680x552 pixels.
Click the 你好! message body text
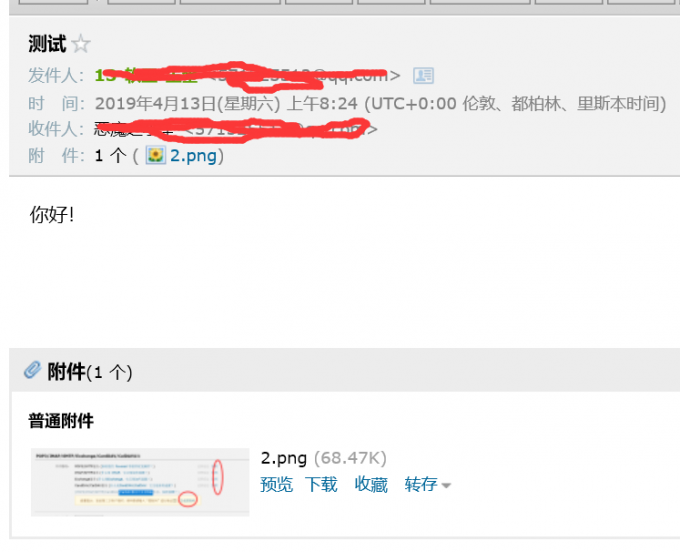tap(52, 214)
